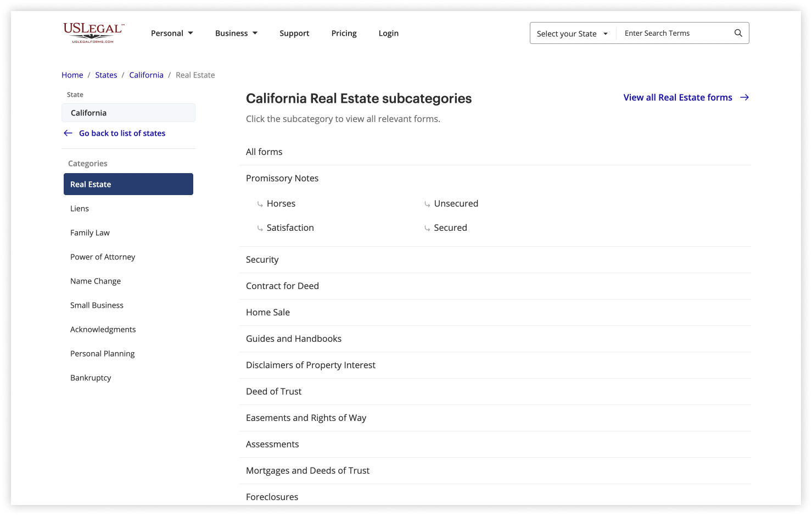Go back to list of states
This screenshot has height=516, width=812.
tap(122, 133)
